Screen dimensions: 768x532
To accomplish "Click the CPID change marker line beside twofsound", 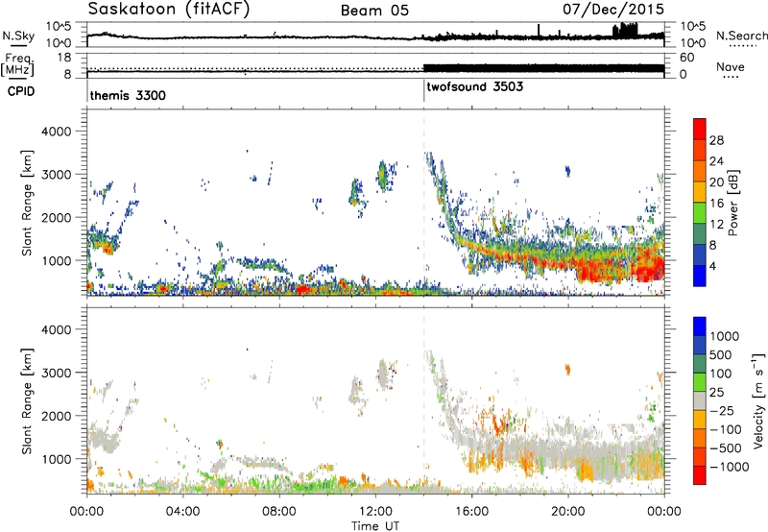I will (423, 90).
